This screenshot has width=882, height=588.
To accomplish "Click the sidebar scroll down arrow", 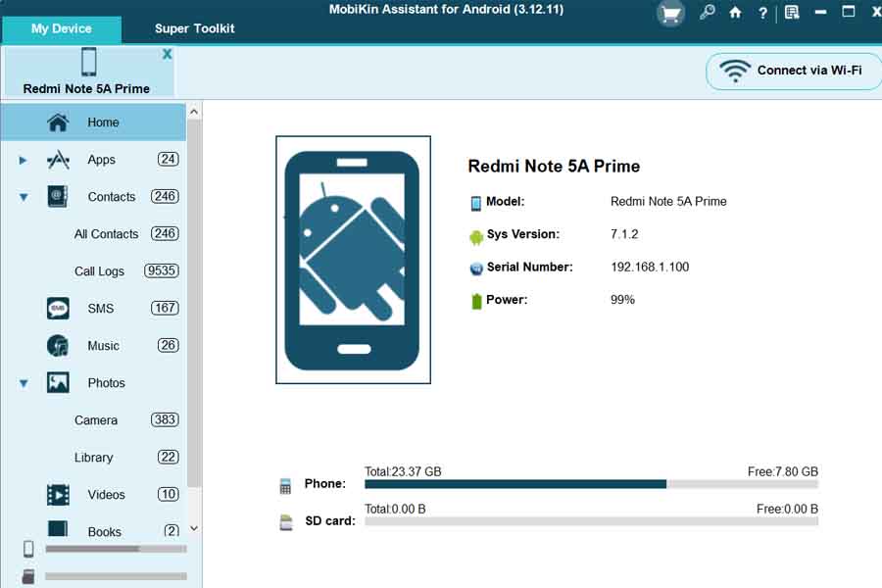I will pos(194,528).
